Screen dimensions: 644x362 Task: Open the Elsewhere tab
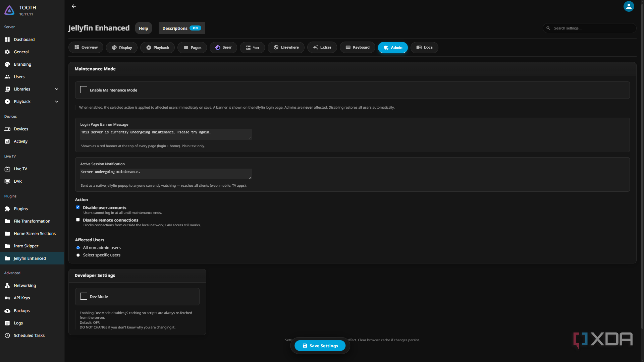tap(286, 48)
